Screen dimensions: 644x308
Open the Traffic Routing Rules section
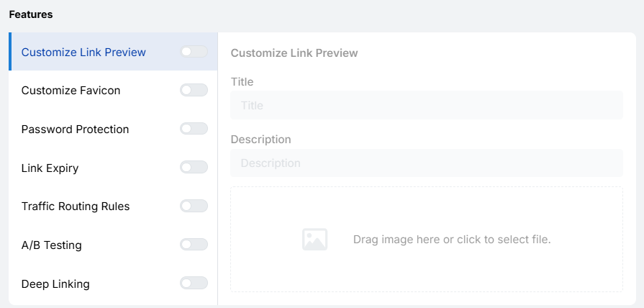(x=76, y=206)
